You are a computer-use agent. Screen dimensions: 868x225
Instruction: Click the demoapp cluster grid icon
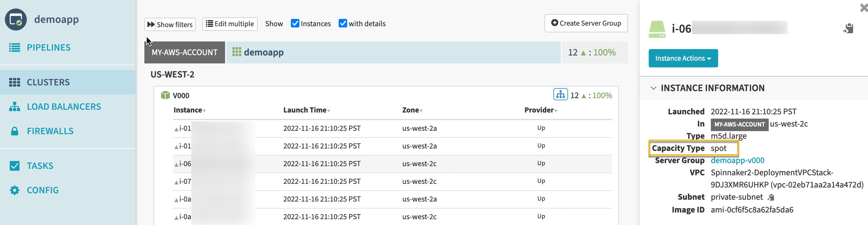pyautogui.click(x=237, y=52)
